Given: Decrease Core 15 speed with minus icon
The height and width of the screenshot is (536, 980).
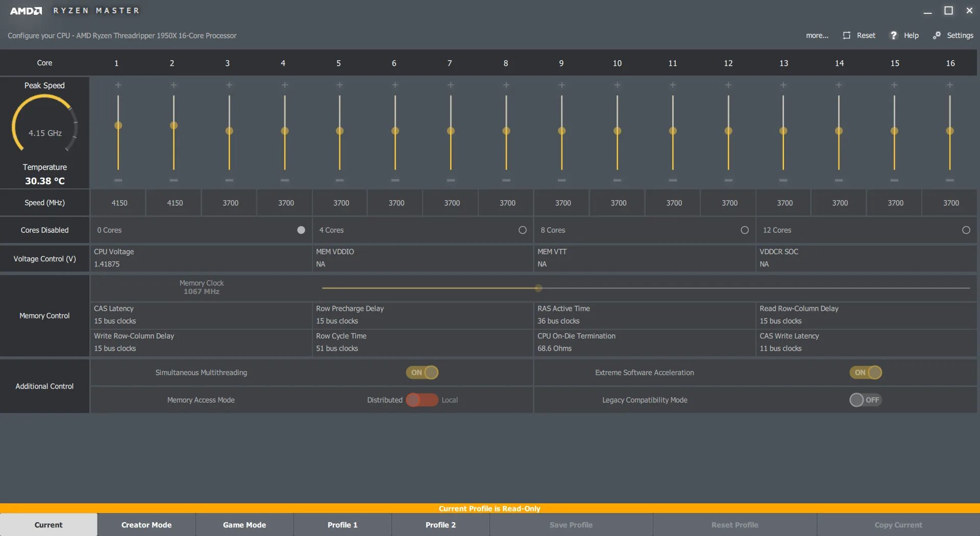Looking at the screenshot, I should pyautogui.click(x=894, y=180).
